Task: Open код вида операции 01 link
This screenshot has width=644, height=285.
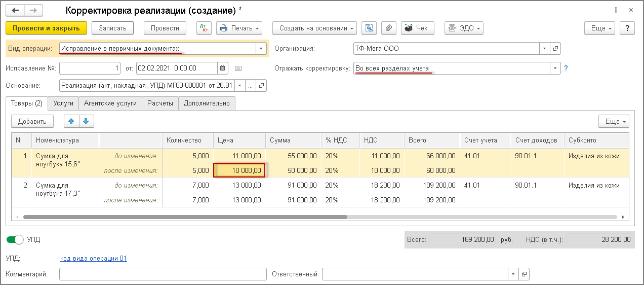Action: (93, 259)
